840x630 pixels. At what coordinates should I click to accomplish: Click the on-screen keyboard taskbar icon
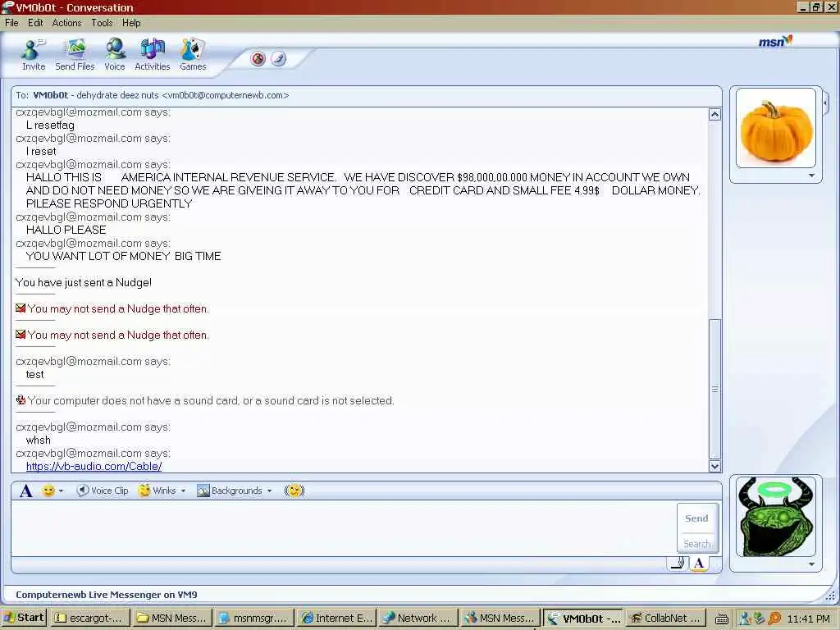click(x=722, y=619)
